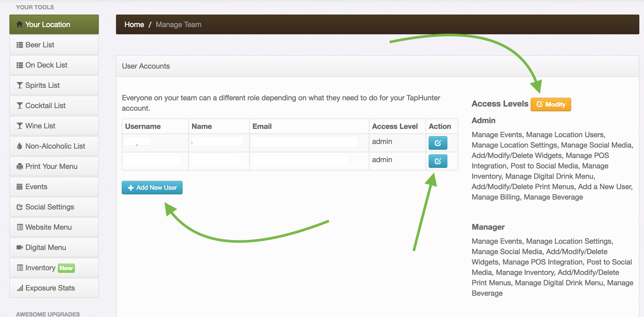
Task: Click the plus icon on Add New User
Action: pos(131,188)
